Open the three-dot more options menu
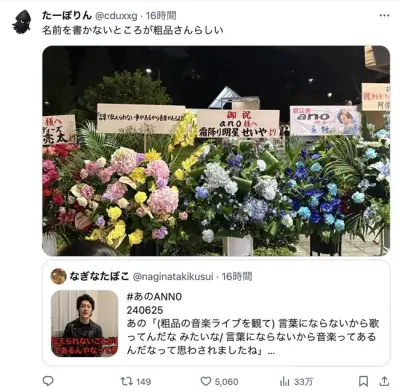Viewport: 400px width, 392px height. click(x=384, y=16)
